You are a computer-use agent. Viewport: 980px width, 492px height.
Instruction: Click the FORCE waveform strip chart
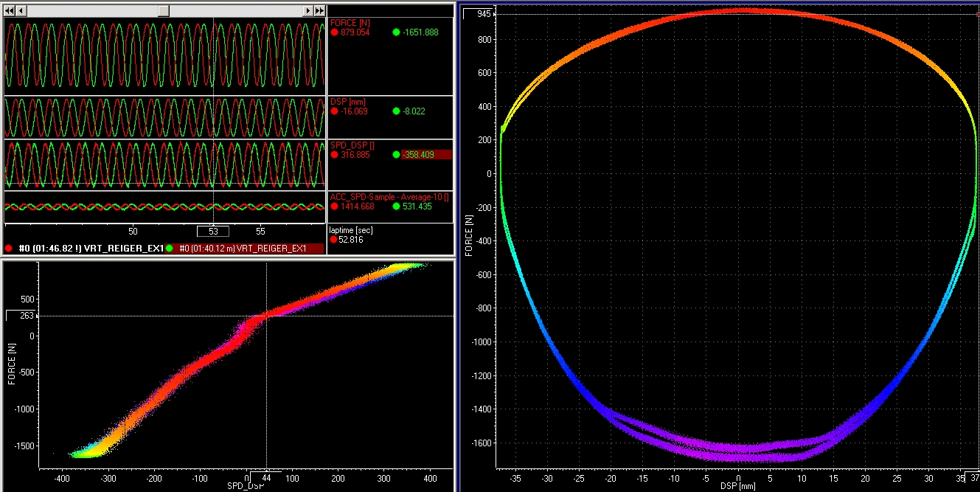click(164, 56)
